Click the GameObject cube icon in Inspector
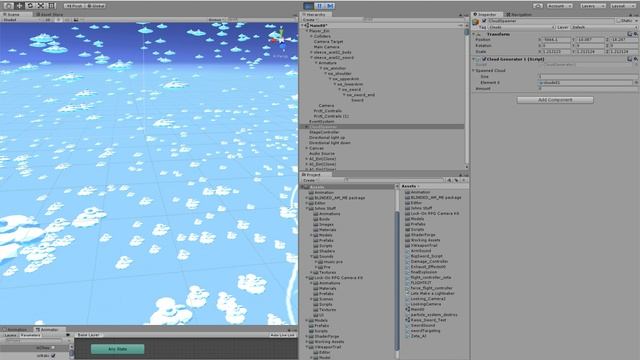The image size is (640, 360). pos(476,22)
